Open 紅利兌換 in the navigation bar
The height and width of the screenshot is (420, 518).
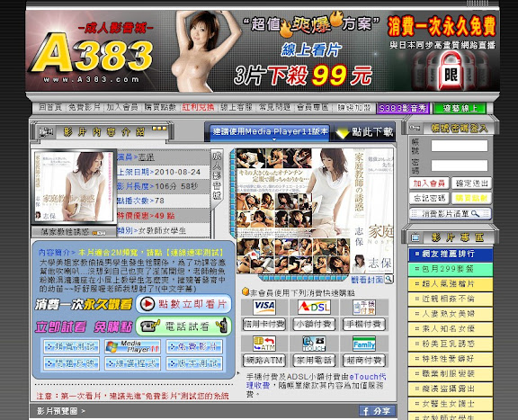pyautogui.click(x=198, y=108)
